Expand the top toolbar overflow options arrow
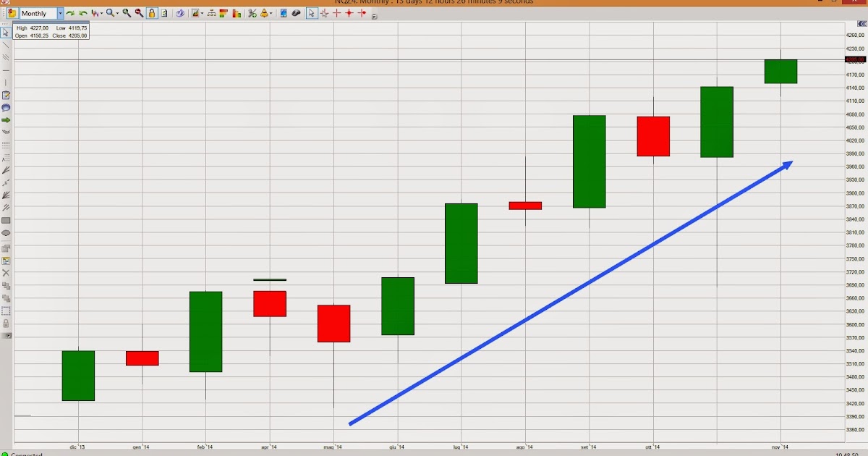 coord(374,17)
